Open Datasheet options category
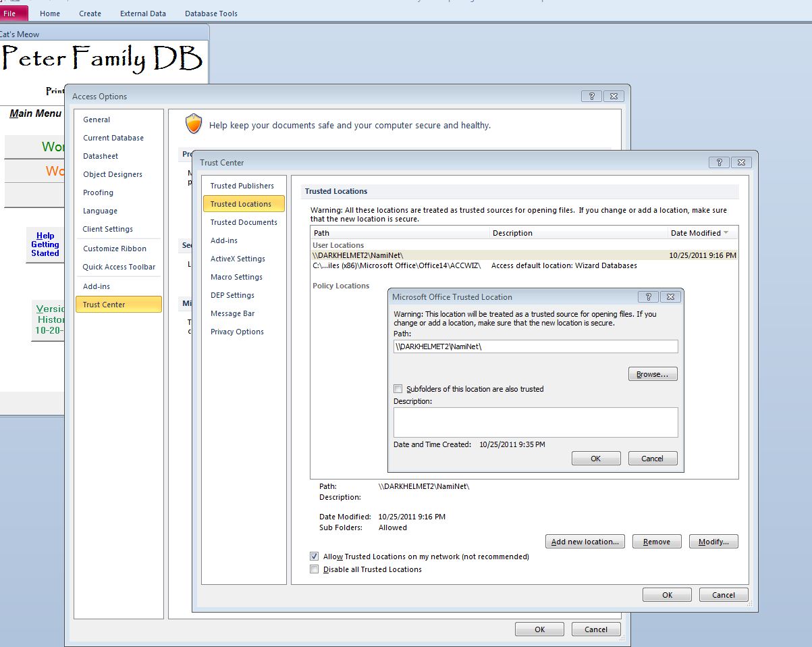 tap(119, 156)
